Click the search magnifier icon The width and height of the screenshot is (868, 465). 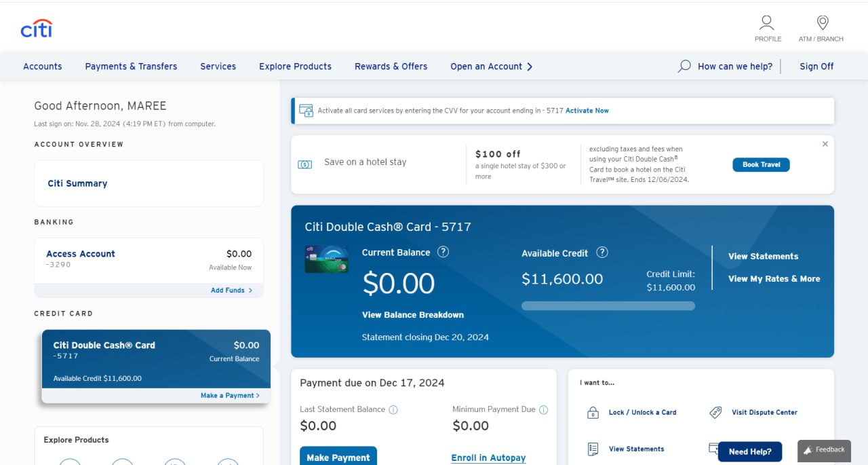(x=684, y=66)
